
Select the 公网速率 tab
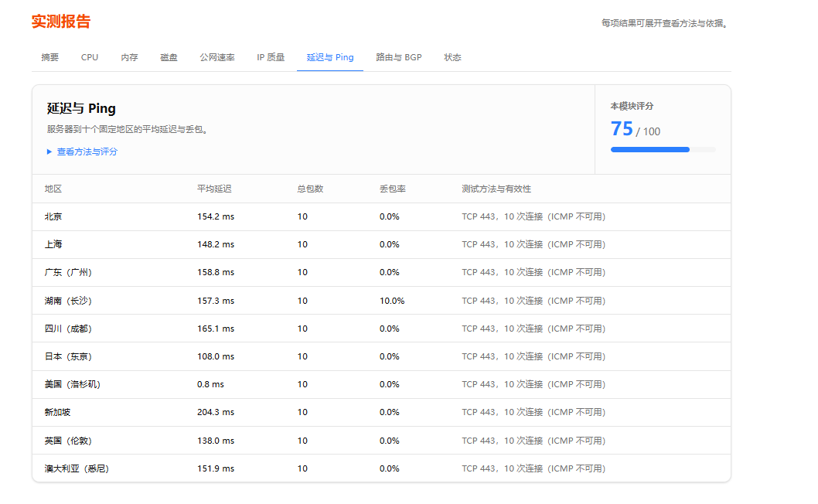217,57
